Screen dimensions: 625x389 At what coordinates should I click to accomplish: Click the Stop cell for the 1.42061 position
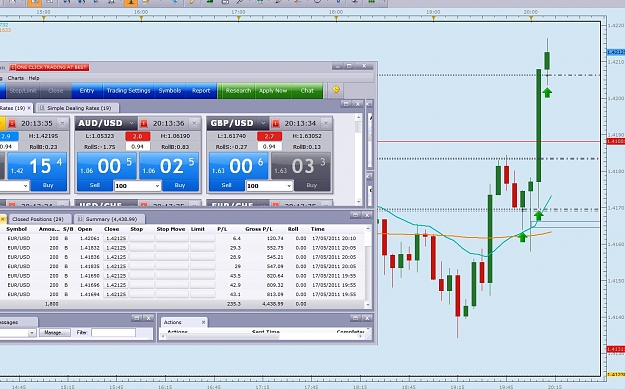142,238
